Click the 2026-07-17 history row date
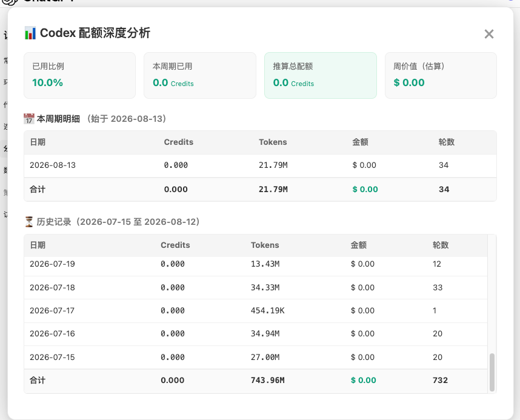The image size is (520, 420). pyautogui.click(x=52, y=311)
